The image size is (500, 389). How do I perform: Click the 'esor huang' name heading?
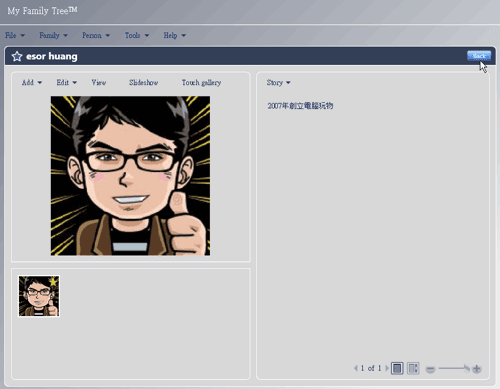pyautogui.click(x=52, y=56)
